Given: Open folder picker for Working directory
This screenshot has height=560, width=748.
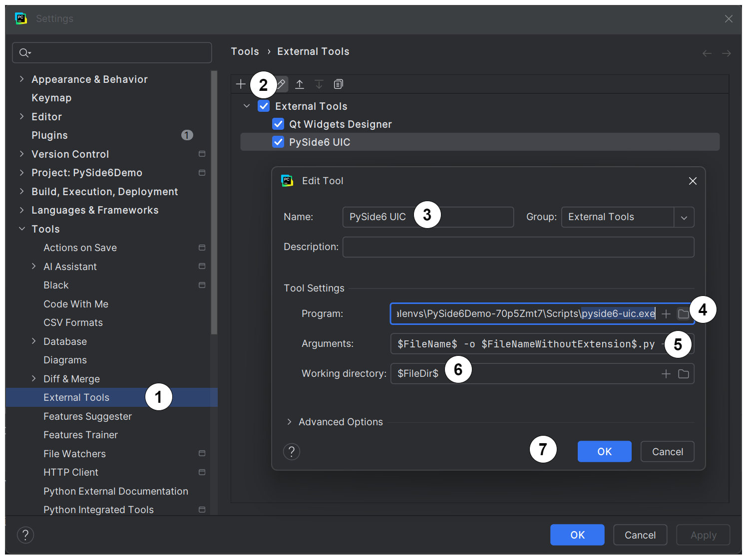Looking at the screenshot, I should [x=684, y=373].
